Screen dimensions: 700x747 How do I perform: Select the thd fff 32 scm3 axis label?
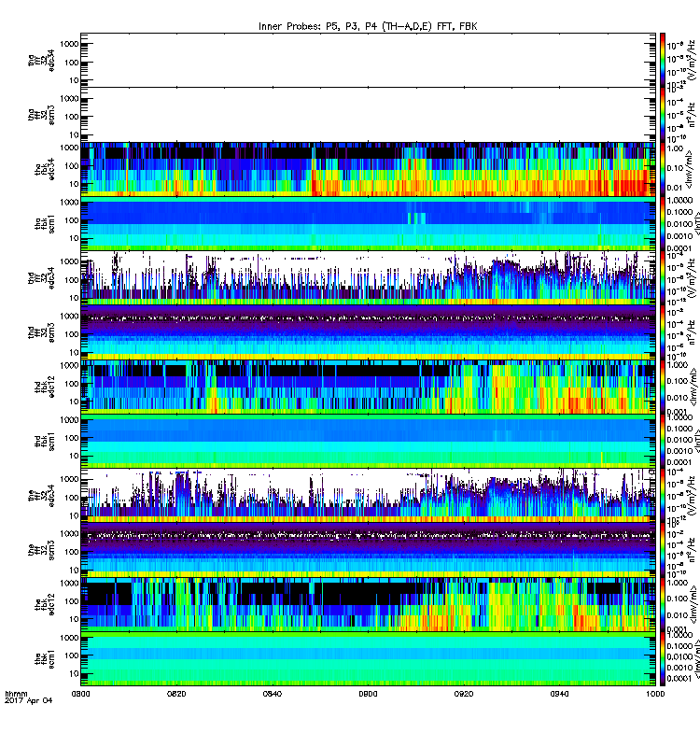tap(41, 332)
